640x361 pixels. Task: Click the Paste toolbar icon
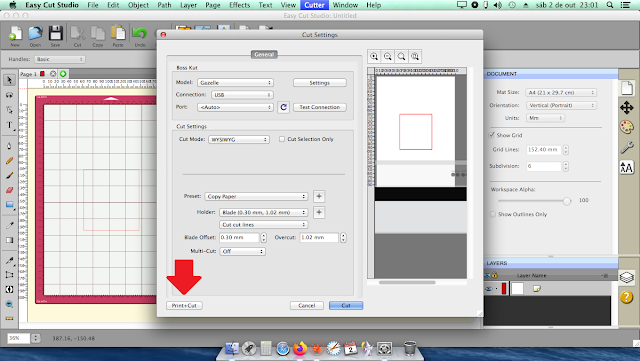pyautogui.click(x=118, y=33)
